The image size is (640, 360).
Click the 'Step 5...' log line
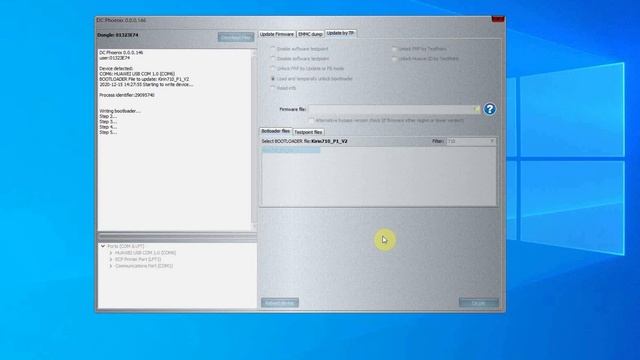[x=108, y=132]
